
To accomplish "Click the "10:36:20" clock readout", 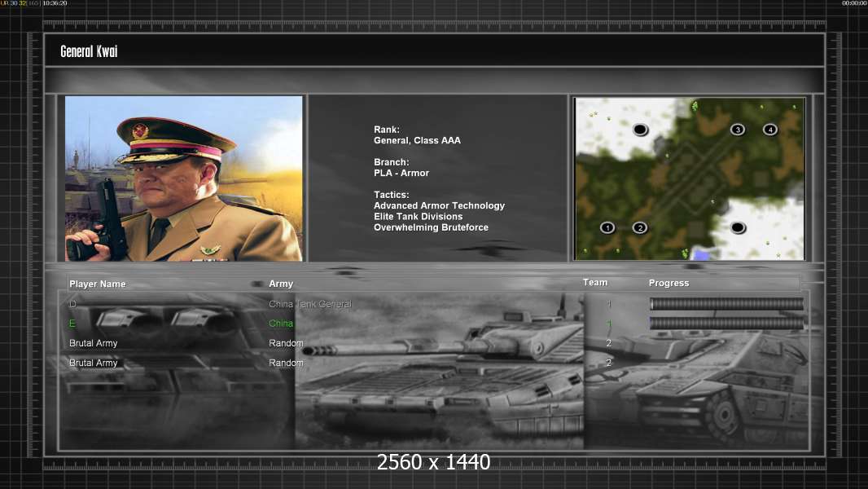I will click(x=55, y=3).
